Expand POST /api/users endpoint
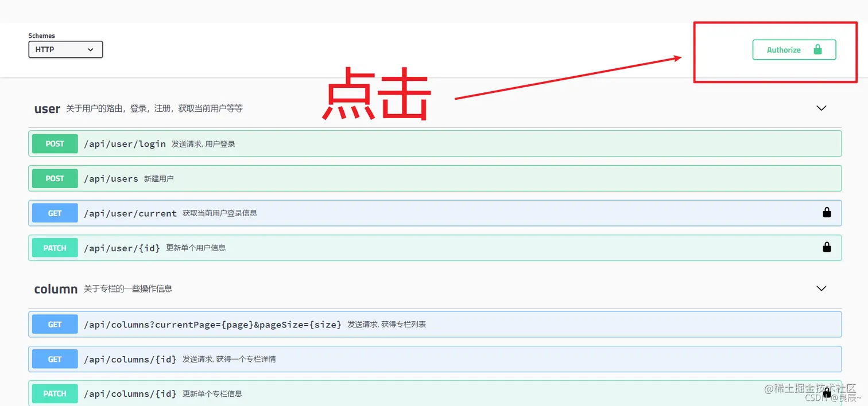Screen dimensions: 868x406 (435, 178)
